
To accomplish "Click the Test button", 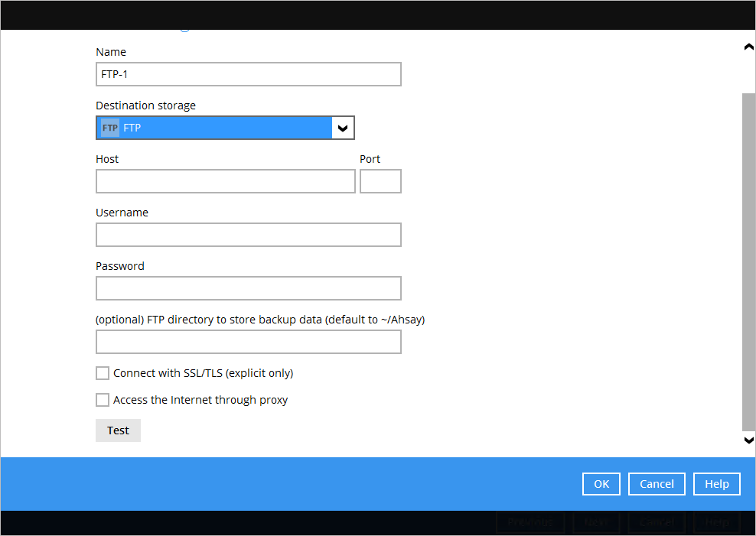I will coord(118,430).
